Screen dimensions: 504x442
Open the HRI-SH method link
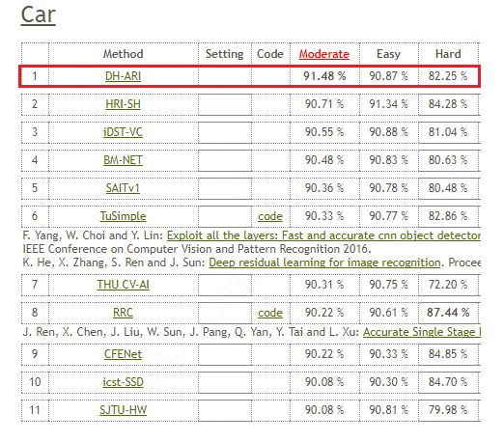point(123,104)
